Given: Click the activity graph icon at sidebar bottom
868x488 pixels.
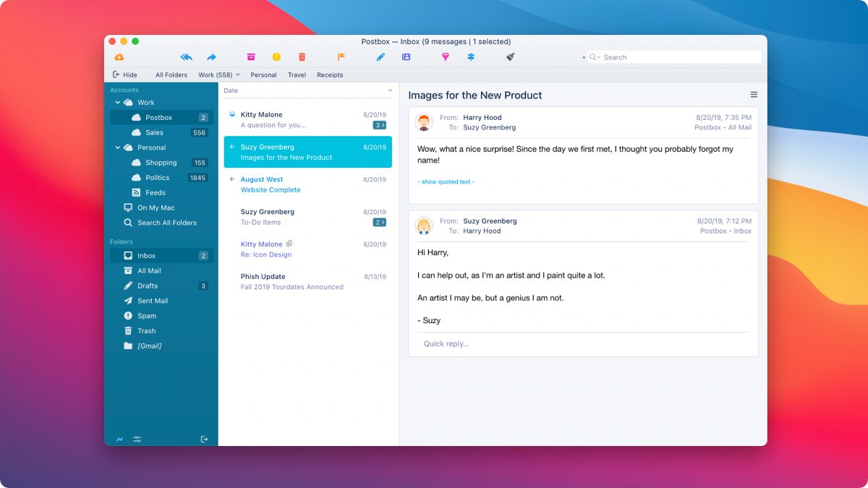Looking at the screenshot, I should coord(119,439).
